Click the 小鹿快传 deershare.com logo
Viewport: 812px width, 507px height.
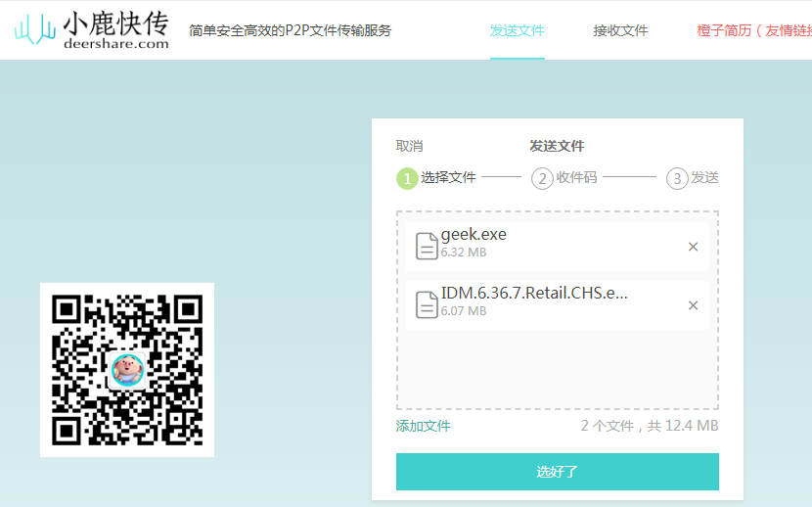[x=92, y=30]
